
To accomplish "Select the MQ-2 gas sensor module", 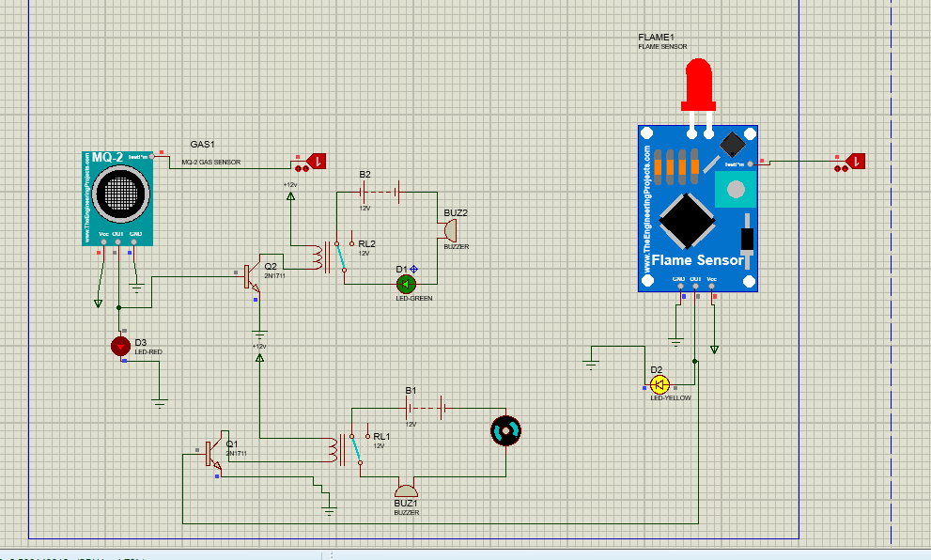I will [x=117, y=198].
